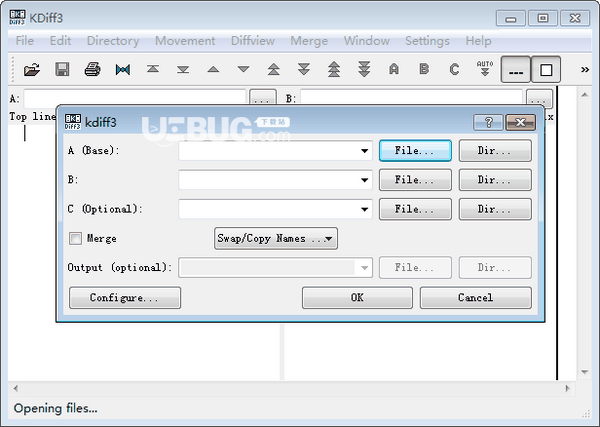This screenshot has height=427, width=600.
Task: Click the Save floppy disk toolbar icon
Action: pos(62,70)
